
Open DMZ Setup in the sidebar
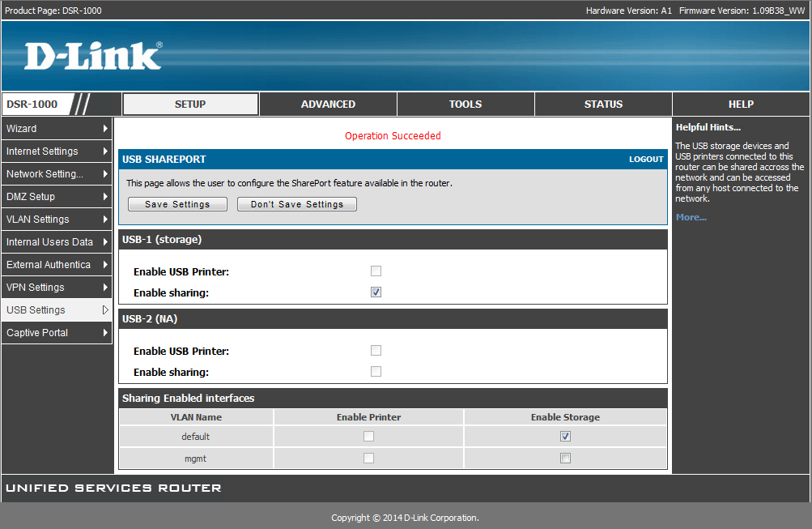pos(57,196)
